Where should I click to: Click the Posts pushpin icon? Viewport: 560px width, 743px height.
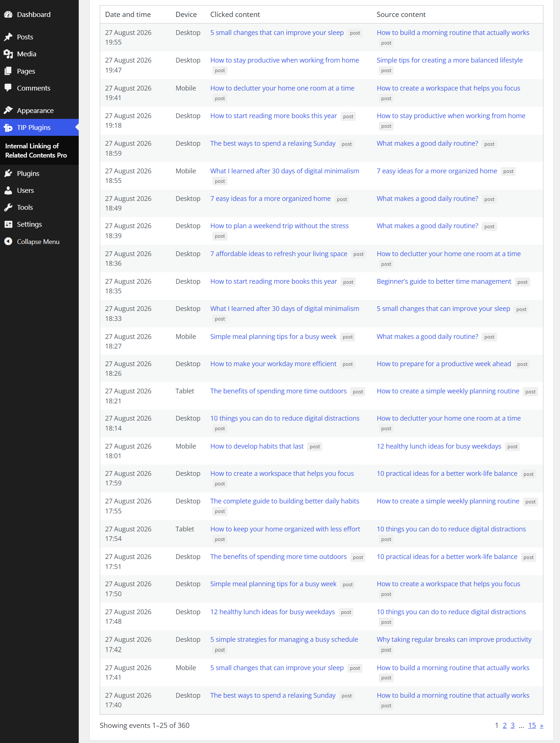[x=8, y=37]
